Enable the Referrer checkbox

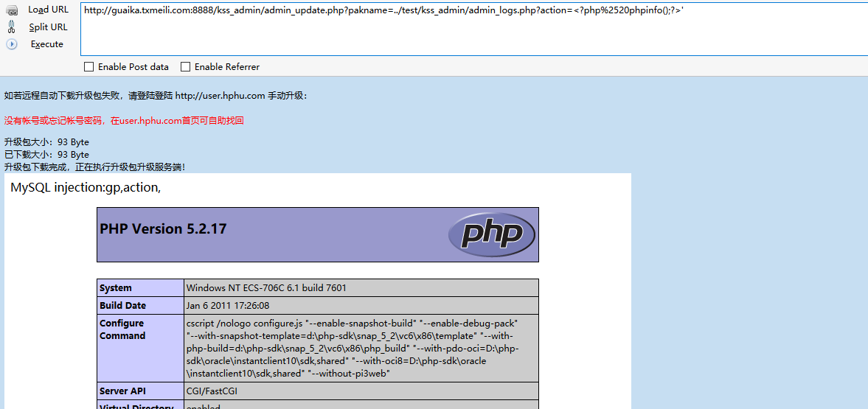pos(185,67)
